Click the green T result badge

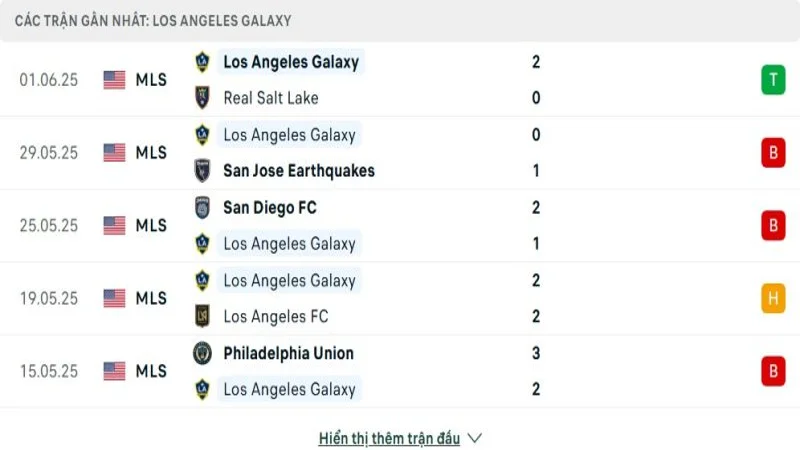772,80
